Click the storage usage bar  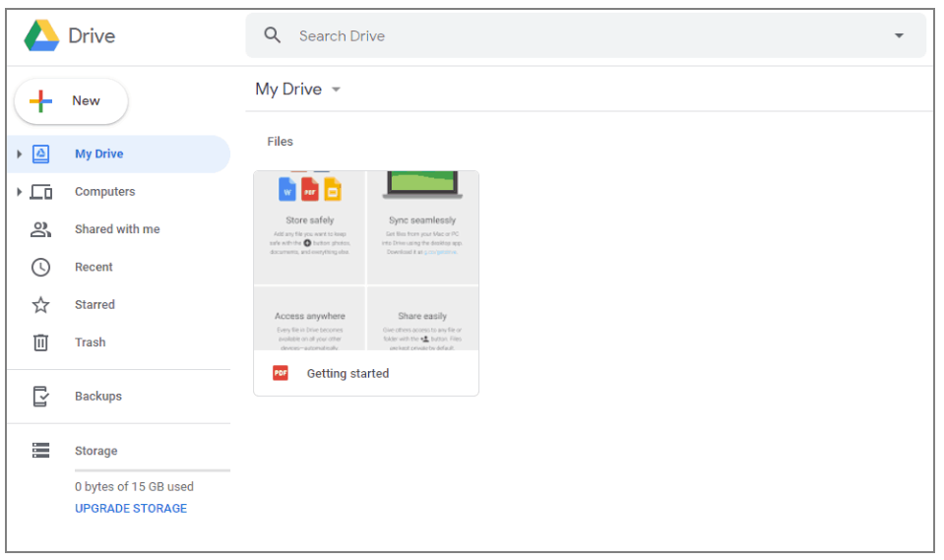pyautogui.click(x=153, y=470)
